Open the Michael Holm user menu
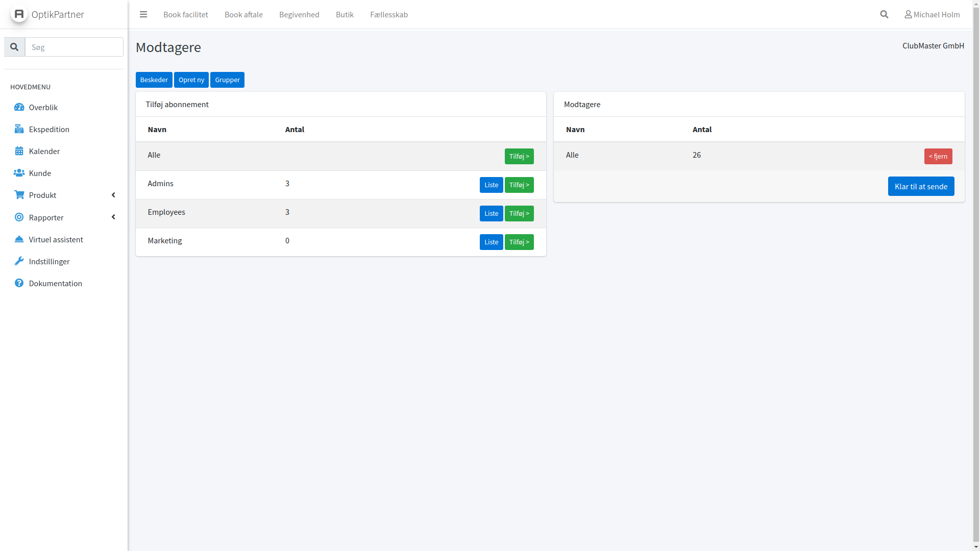980x551 pixels. click(932, 14)
